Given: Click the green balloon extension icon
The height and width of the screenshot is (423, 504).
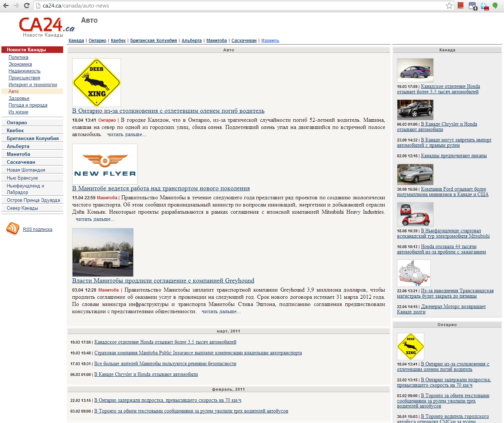Looking at the screenshot, I should pos(495,6).
